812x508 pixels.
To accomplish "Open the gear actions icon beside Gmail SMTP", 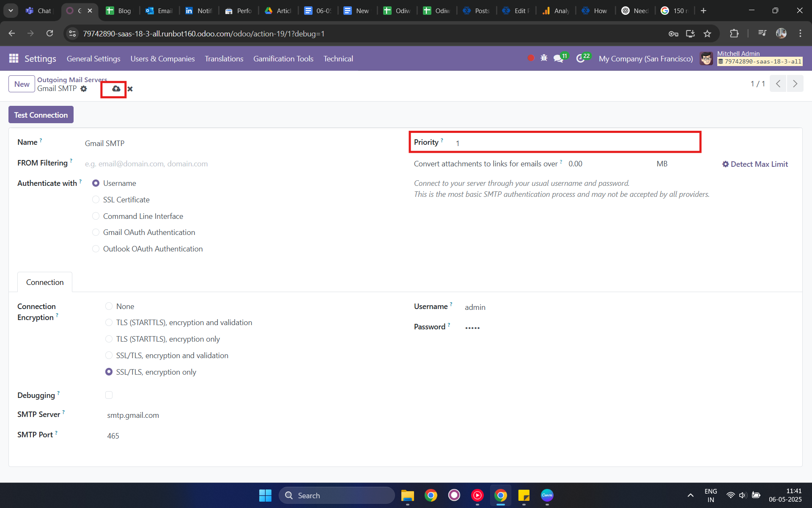I will pyautogui.click(x=83, y=89).
